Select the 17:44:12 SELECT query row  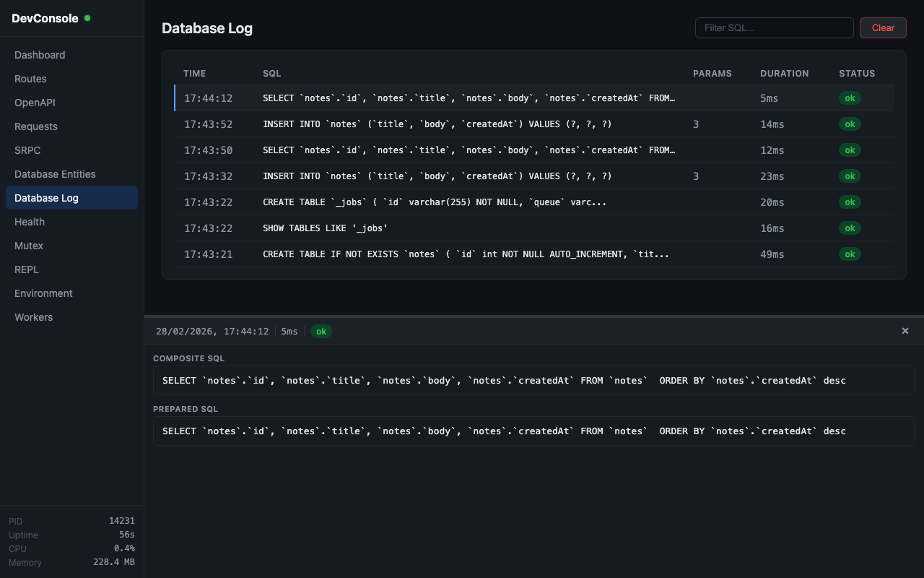(x=534, y=98)
